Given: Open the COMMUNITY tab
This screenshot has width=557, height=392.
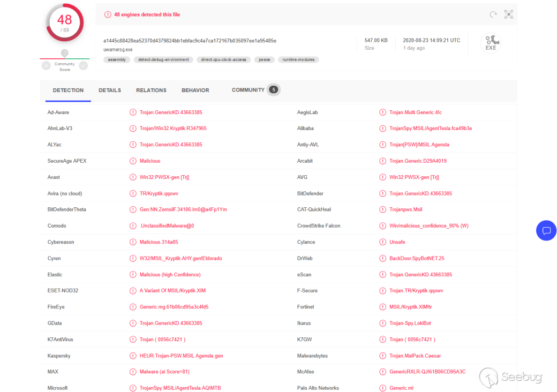Looking at the screenshot, I should coord(249,90).
